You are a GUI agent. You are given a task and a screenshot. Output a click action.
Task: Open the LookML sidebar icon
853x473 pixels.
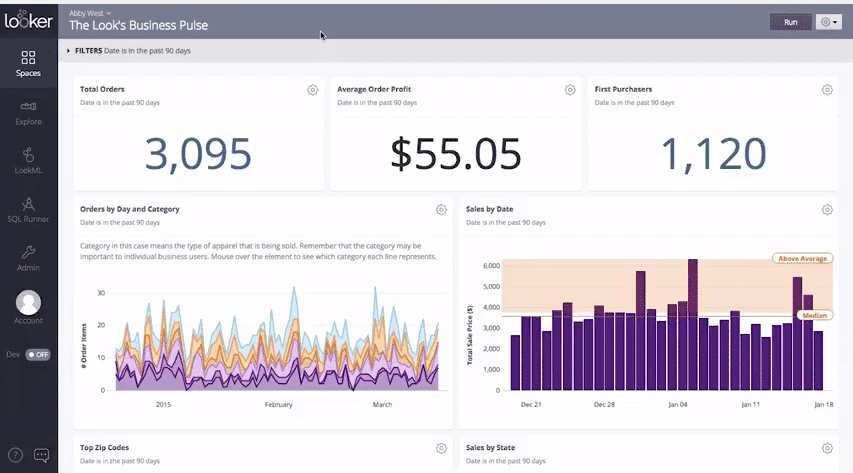28,157
